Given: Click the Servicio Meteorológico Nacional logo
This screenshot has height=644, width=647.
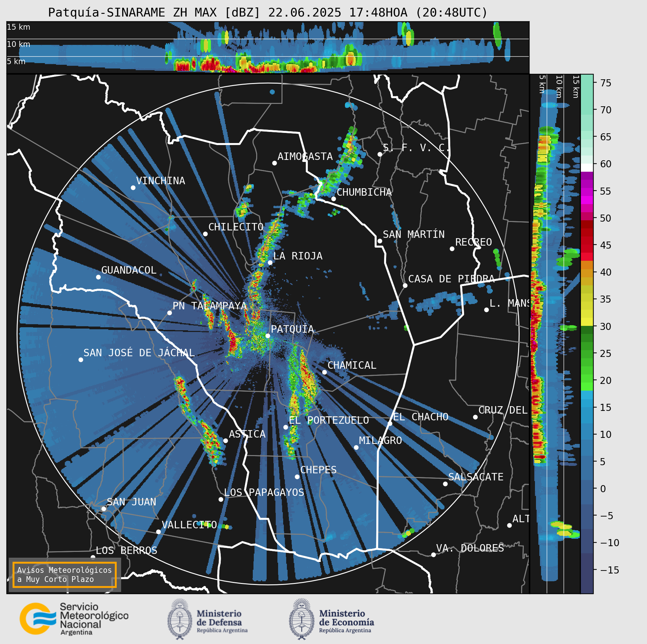Looking at the screenshot, I should point(74,619).
